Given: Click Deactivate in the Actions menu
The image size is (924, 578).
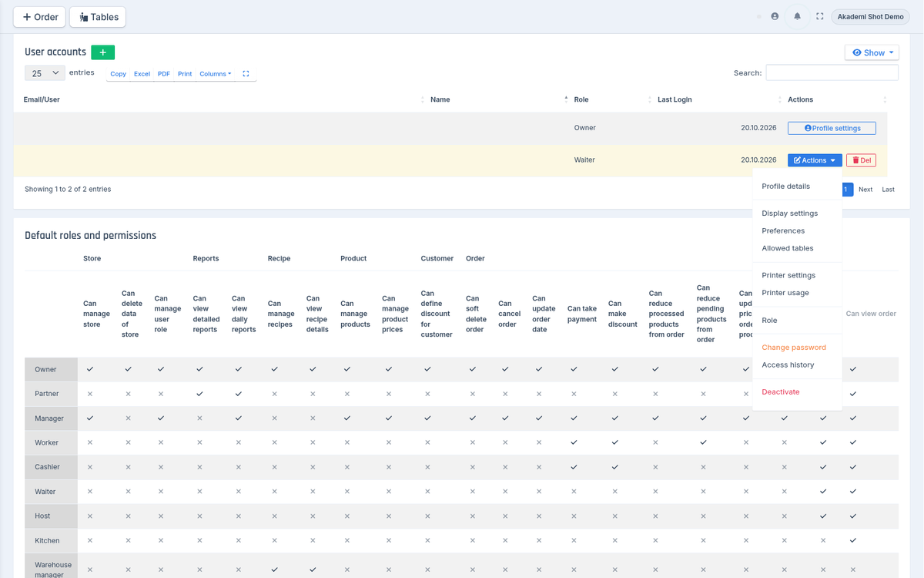Looking at the screenshot, I should pyautogui.click(x=781, y=392).
